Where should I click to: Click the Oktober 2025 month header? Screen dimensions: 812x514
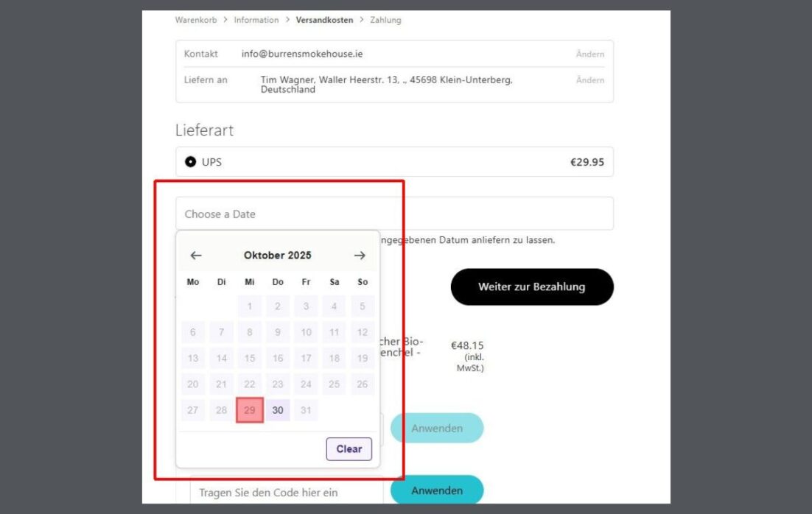click(x=278, y=256)
